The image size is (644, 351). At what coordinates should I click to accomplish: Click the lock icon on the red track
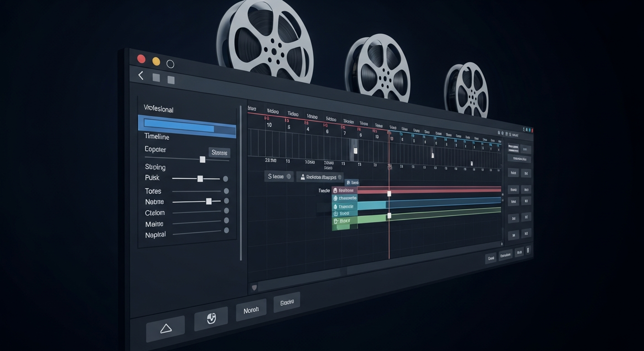[335, 191]
